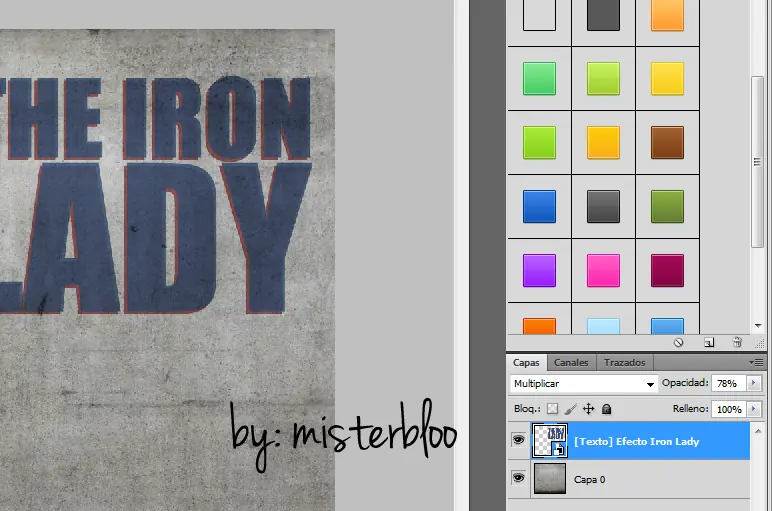Apply the olive green style swatch
The height and width of the screenshot is (511, 772).
click(667, 206)
